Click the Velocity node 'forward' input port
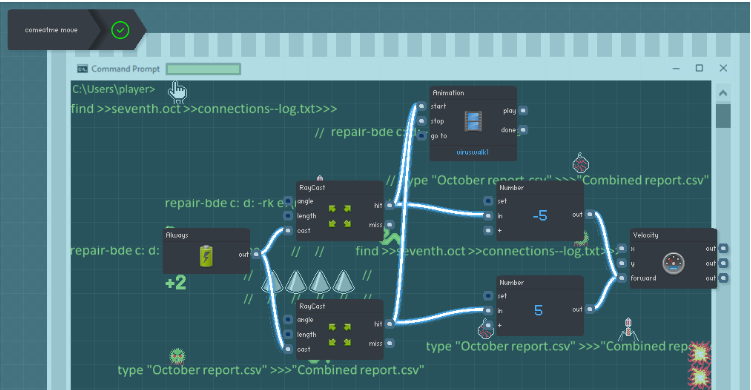Screen dimensions: 751x390 coord(622,278)
